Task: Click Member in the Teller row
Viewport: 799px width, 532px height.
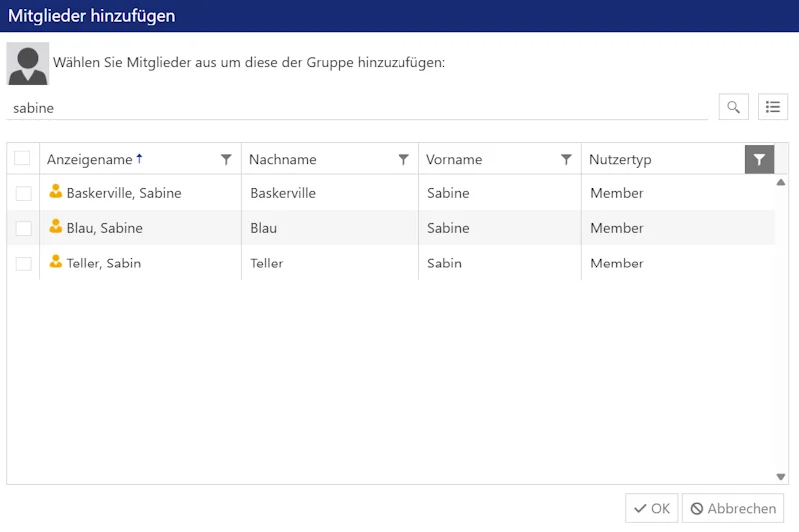Action: tap(617, 264)
